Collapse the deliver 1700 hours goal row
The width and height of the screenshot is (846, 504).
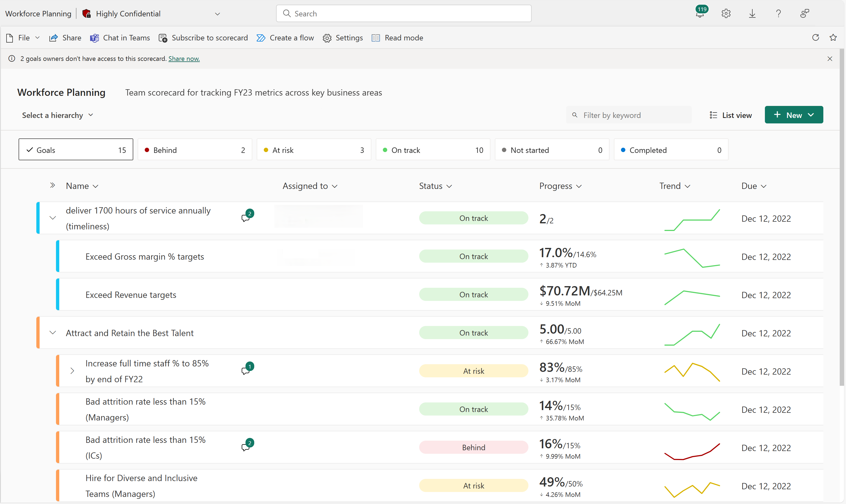click(x=52, y=218)
